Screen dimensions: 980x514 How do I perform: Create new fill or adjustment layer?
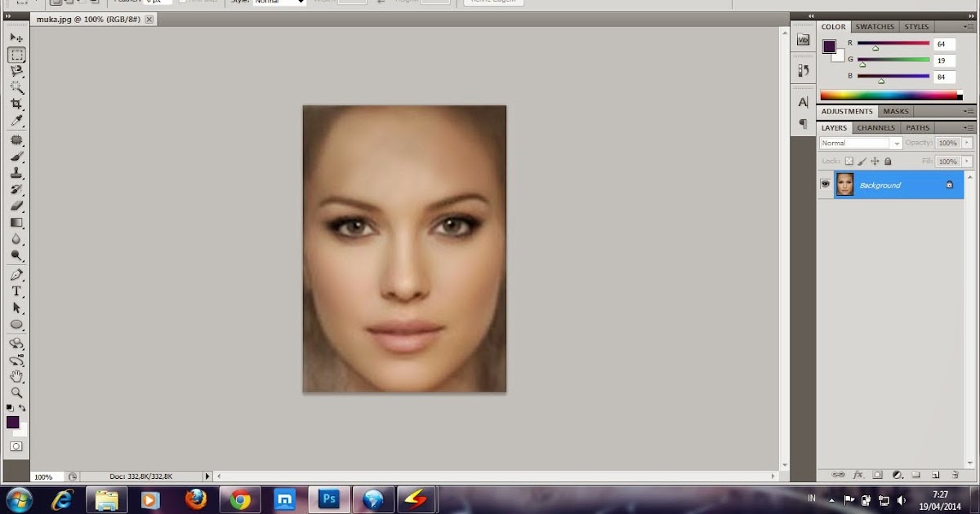click(x=897, y=475)
